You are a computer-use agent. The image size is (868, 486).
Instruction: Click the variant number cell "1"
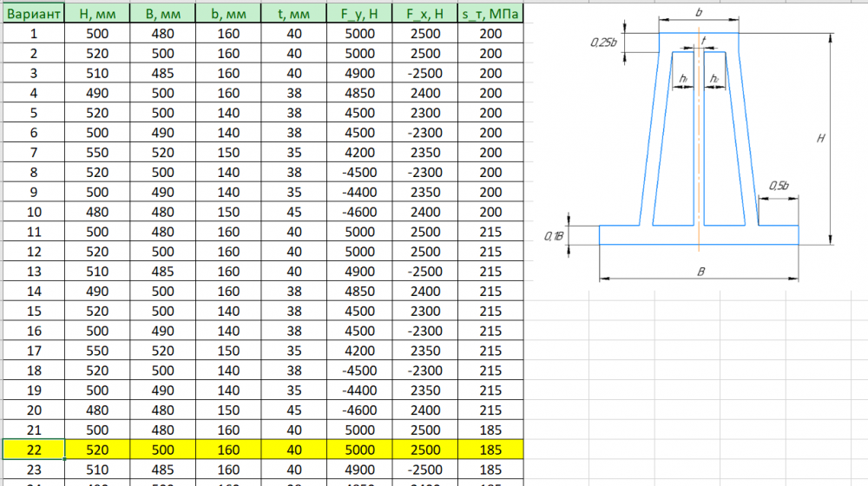(x=34, y=34)
